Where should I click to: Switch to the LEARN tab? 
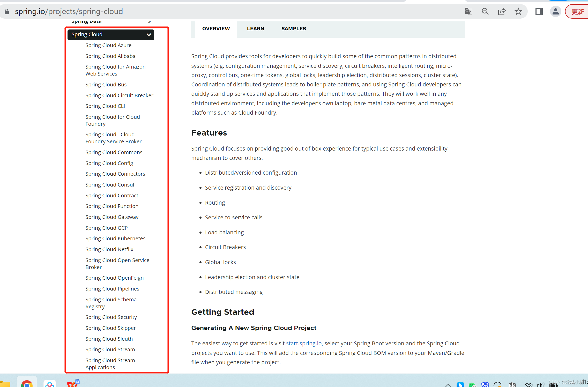(x=256, y=29)
